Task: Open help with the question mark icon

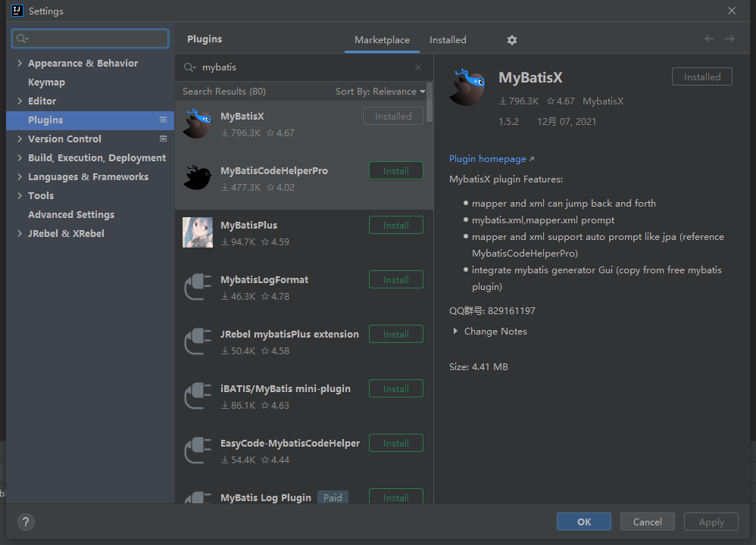Action: [26, 522]
